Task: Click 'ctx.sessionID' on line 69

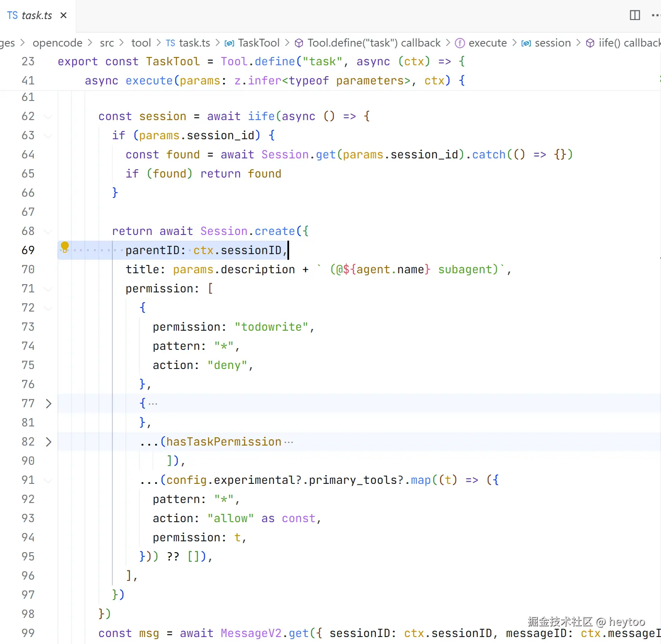Action: pyautogui.click(x=237, y=250)
